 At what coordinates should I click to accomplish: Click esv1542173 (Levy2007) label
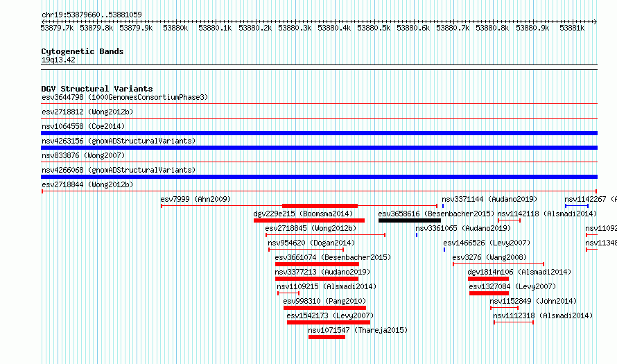coord(330,315)
